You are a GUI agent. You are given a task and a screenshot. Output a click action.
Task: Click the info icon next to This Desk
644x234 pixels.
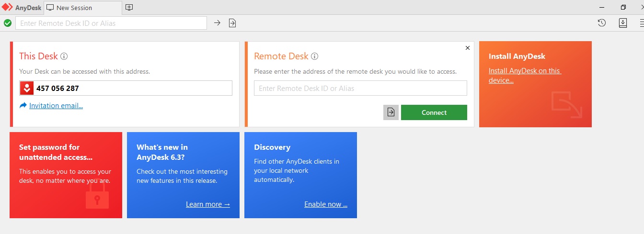[64, 56]
